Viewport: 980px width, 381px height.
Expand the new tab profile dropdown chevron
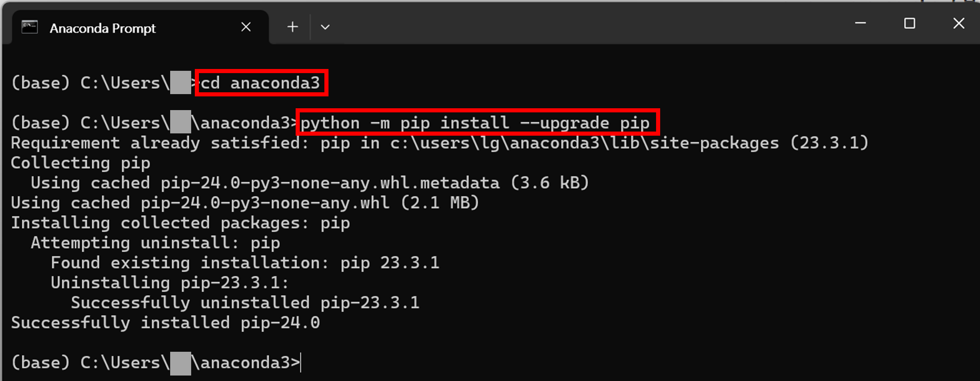[325, 27]
